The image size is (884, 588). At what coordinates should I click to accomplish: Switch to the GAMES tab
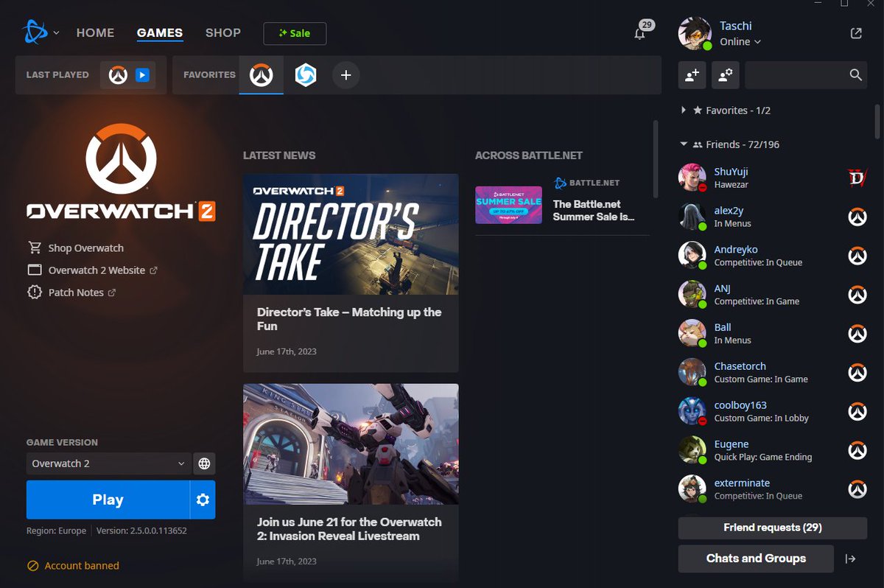click(160, 33)
